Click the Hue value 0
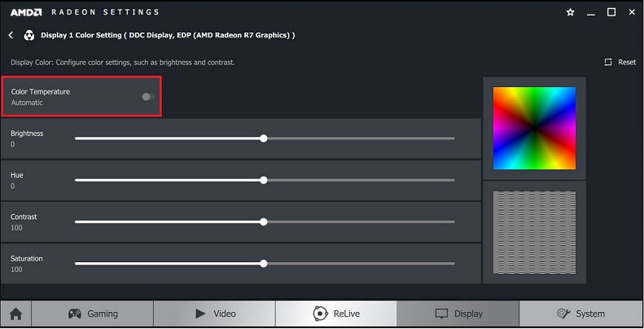Screen dimensions: 644x329 (13, 186)
